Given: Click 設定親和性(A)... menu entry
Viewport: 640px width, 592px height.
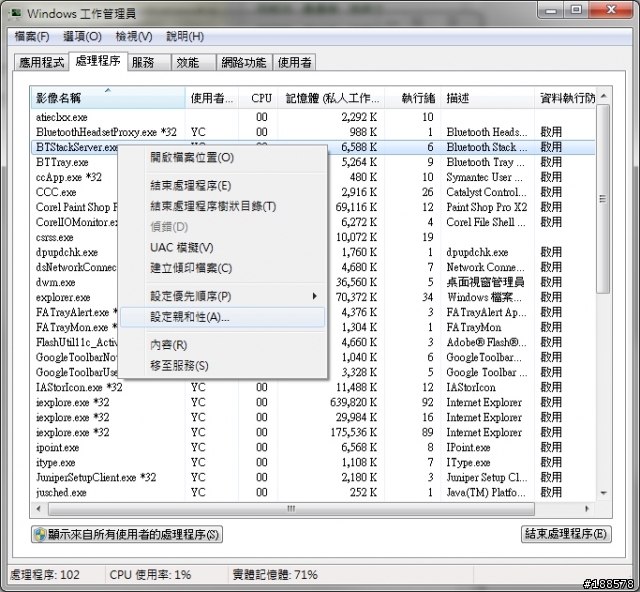Looking at the screenshot, I should pos(222,317).
